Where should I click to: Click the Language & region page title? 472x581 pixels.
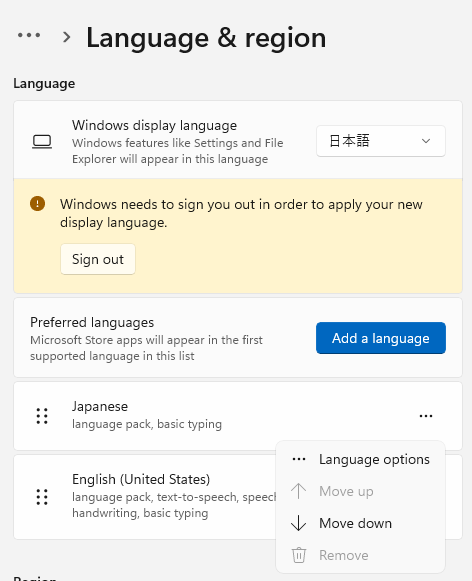(x=206, y=38)
